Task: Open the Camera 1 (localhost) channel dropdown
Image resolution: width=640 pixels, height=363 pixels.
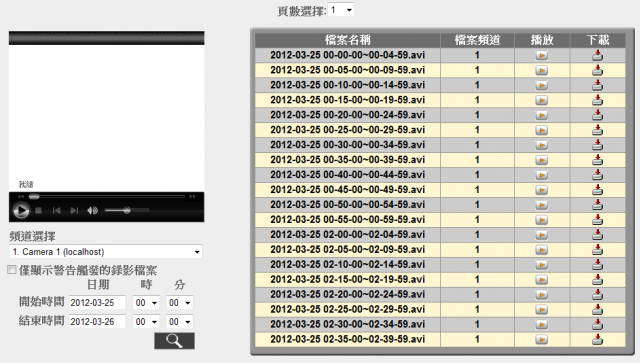Action: [106, 252]
